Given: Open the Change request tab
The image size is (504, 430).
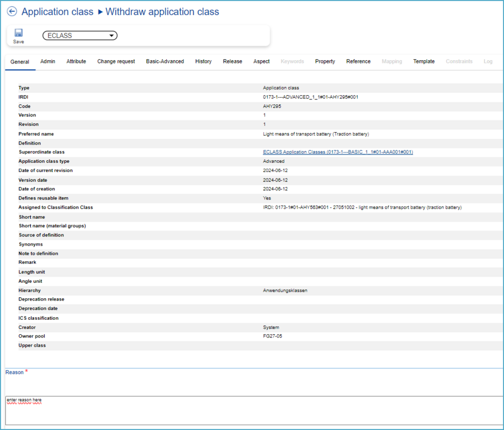Looking at the screenshot, I should 116,62.
